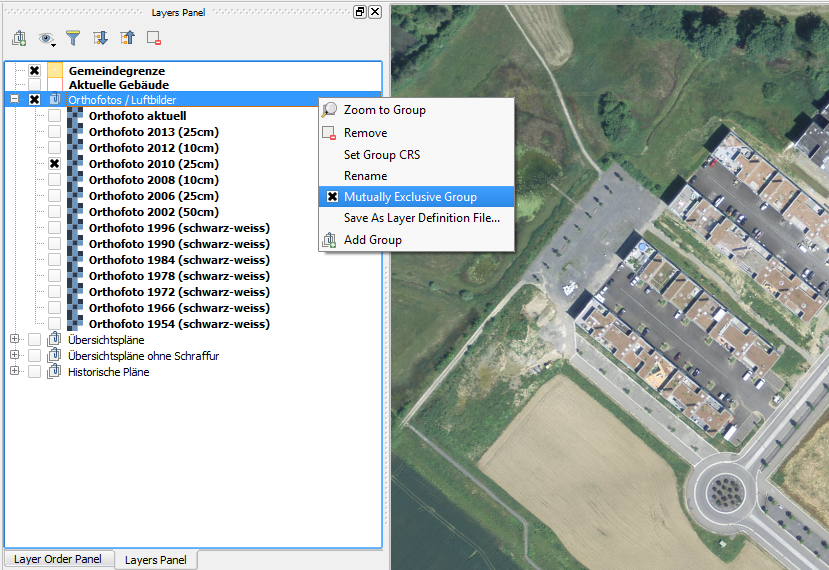
Task: Click Save As Layer Definition File option
Action: tap(421, 218)
